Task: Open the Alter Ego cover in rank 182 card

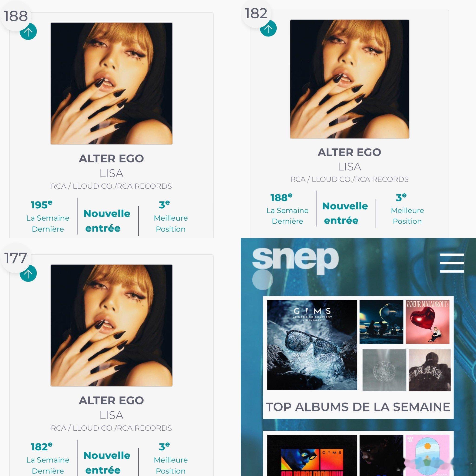Action: [350, 79]
